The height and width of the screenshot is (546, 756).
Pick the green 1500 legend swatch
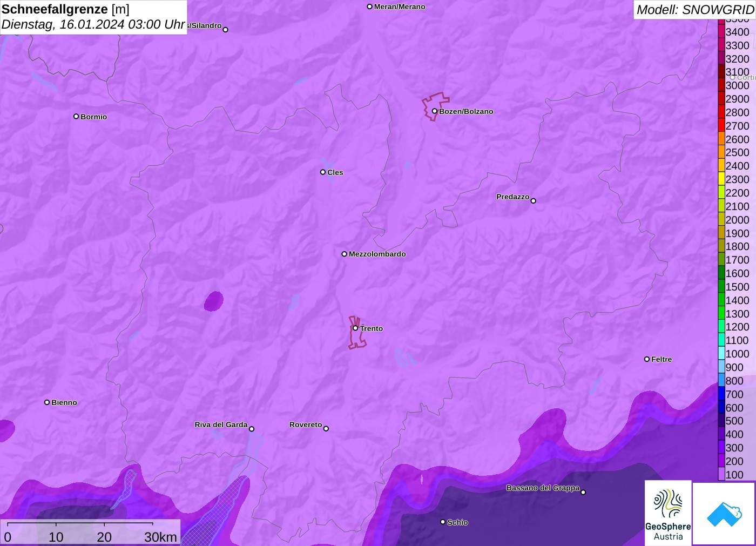[721, 287]
